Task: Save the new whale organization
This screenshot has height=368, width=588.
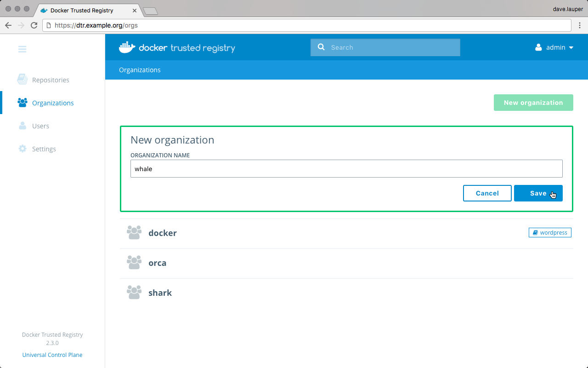Action: click(538, 193)
